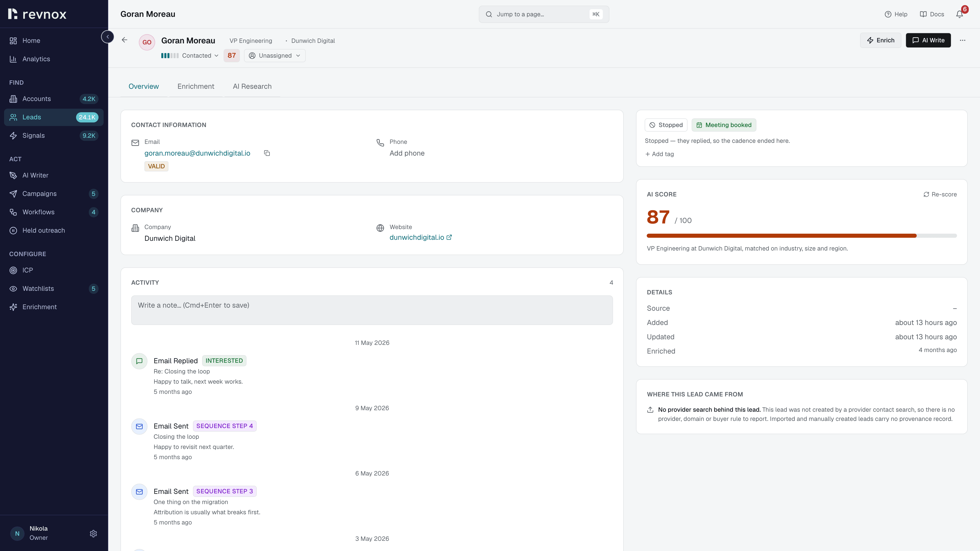980x551 pixels.
Task: Go back using the left arrow icon
Action: click(x=124, y=40)
